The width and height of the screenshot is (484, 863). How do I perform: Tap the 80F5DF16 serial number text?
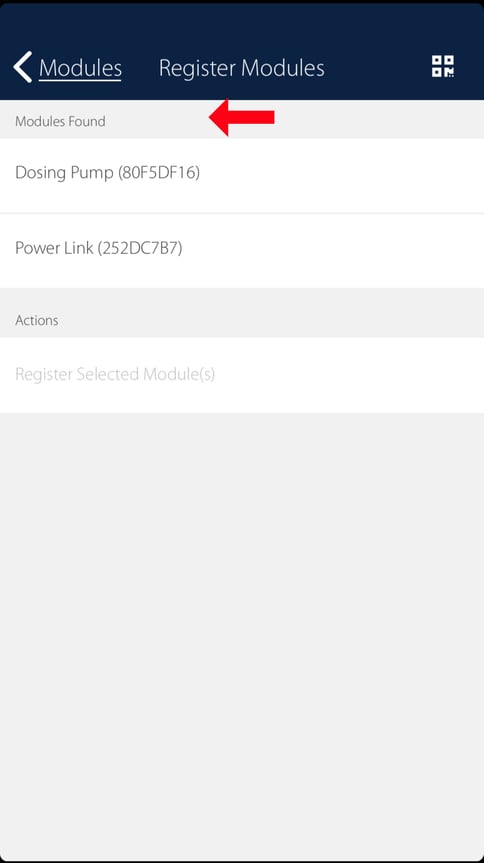[159, 173]
